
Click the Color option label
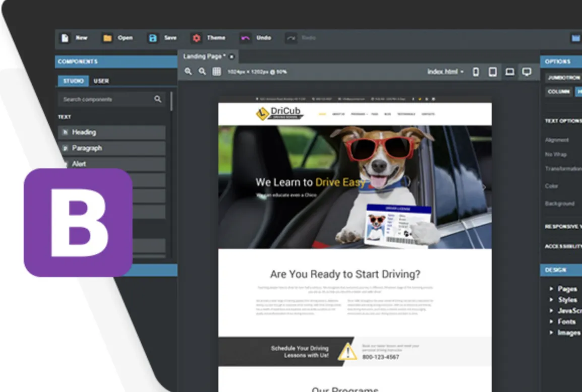(551, 186)
